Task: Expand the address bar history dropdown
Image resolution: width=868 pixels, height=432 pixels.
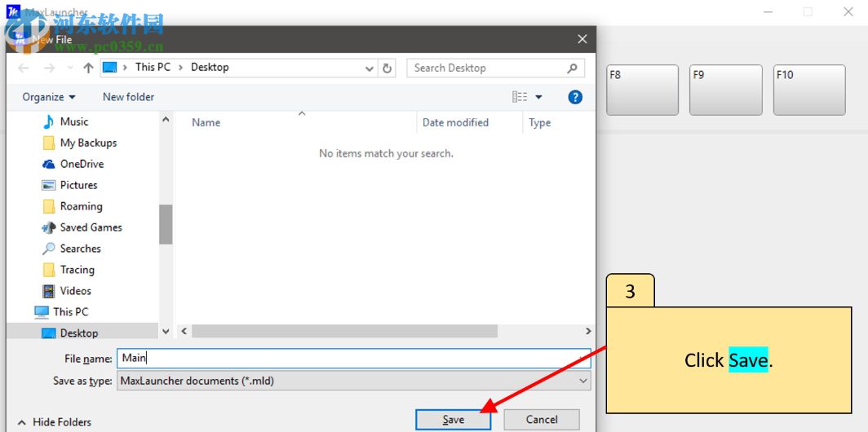Action: (370, 68)
